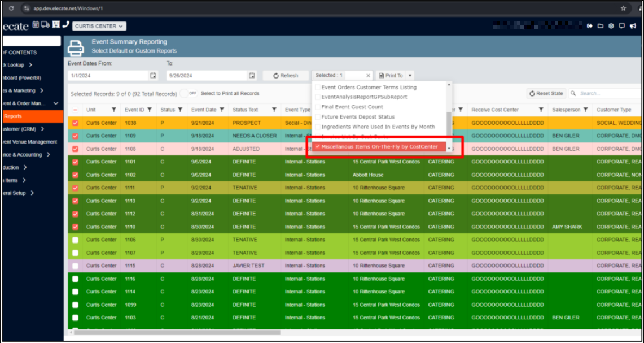
Task: Open the Print To dropdown arrow
Action: 410,76
